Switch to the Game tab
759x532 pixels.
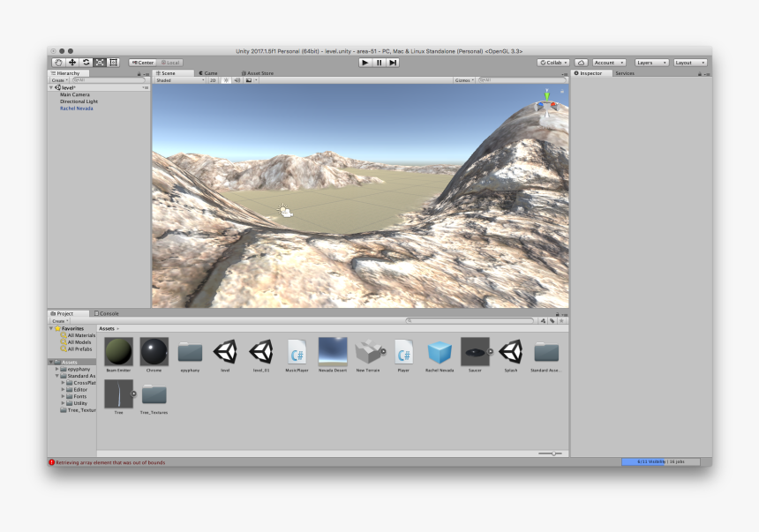pos(210,72)
